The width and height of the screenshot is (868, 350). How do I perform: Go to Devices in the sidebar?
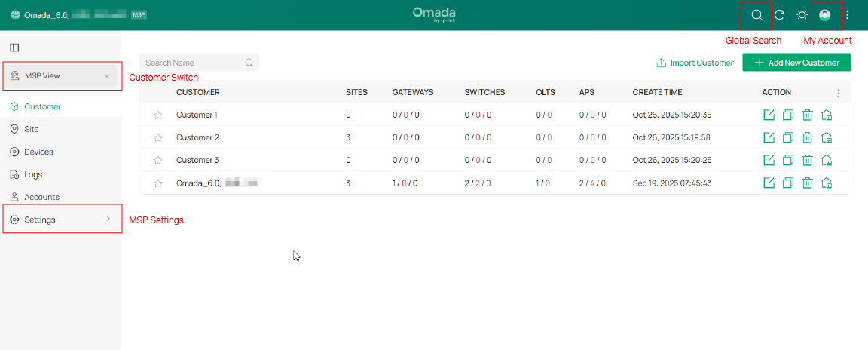pyautogui.click(x=38, y=152)
